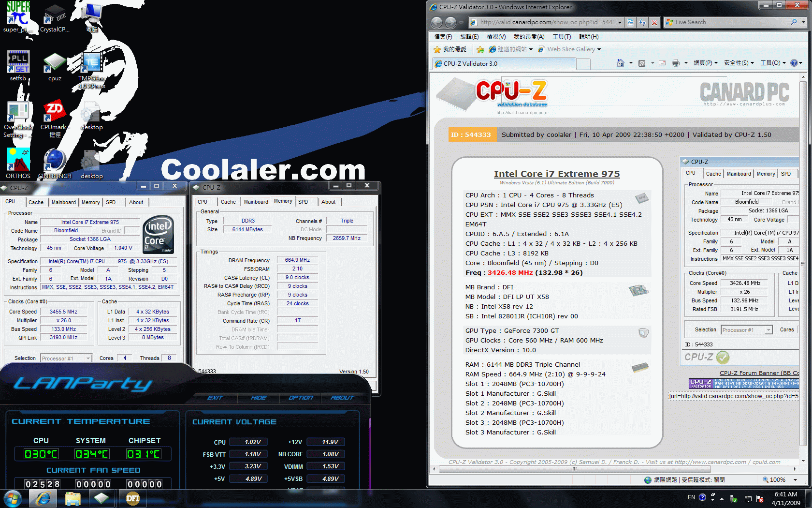Print the page using printer icon
Viewport: 812px width, 508px height.
tap(676, 63)
